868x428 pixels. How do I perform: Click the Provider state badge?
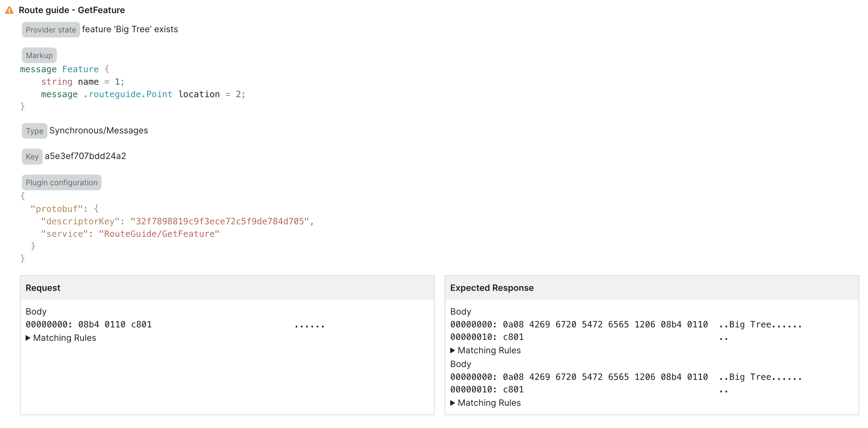51,30
